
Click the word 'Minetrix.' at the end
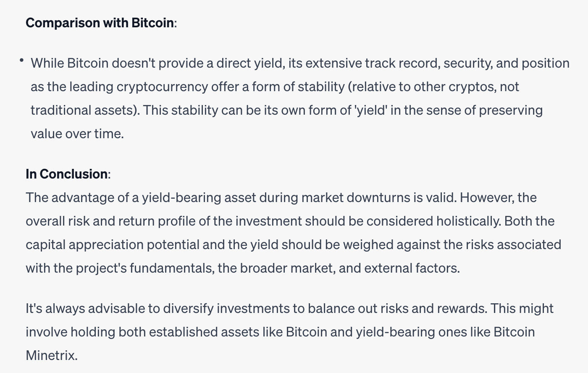click(52, 355)
